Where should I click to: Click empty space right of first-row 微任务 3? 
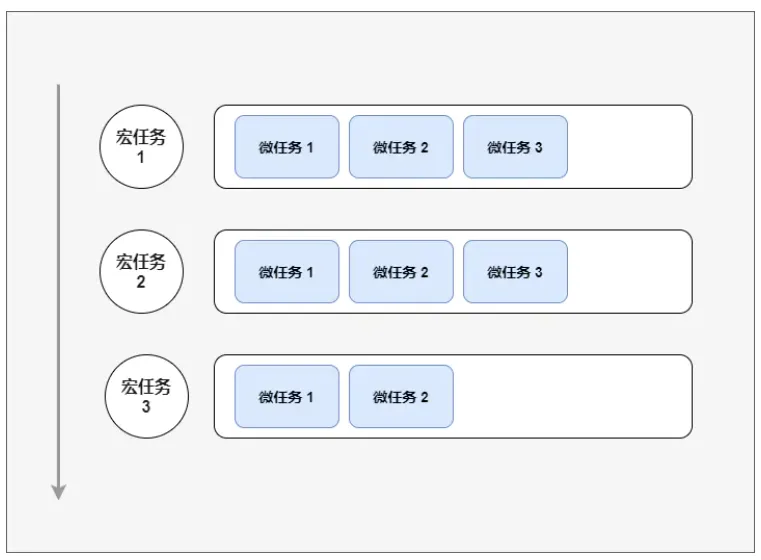coord(630,147)
